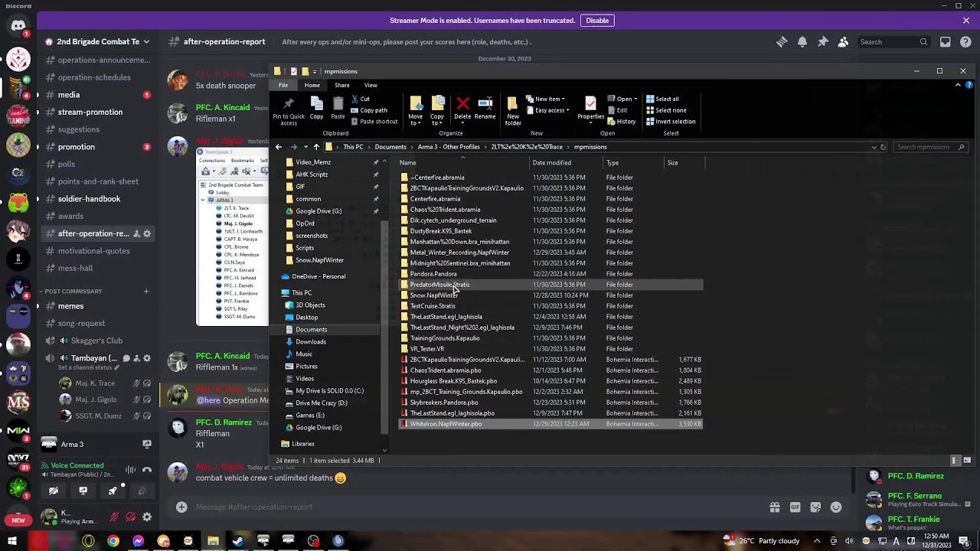This screenshot has width=980, height=551.
Task: Sort by Date modified column
Action: [x=551, y=163]
